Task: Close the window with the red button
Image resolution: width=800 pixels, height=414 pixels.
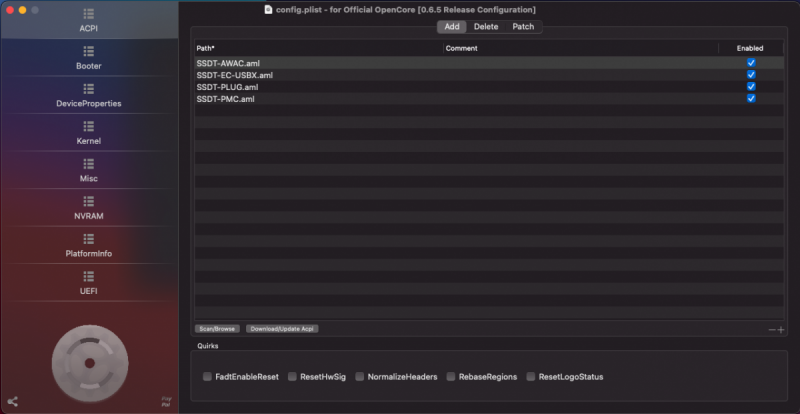Action: [x=10, y=10]
